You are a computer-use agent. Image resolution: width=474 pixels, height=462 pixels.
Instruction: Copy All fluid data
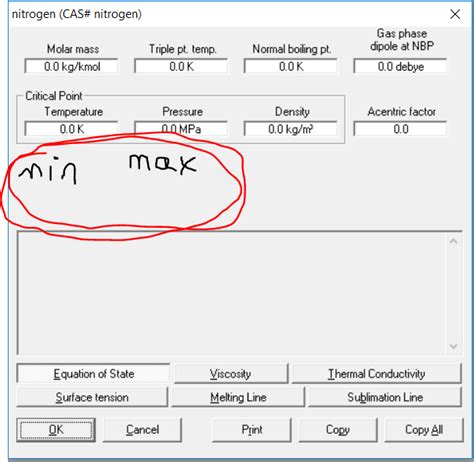424,430
